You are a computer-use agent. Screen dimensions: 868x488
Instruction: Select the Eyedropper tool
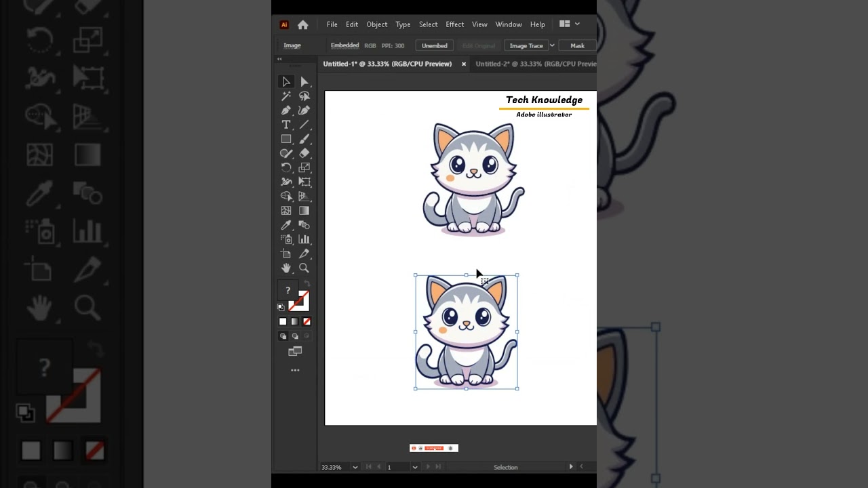286,224
